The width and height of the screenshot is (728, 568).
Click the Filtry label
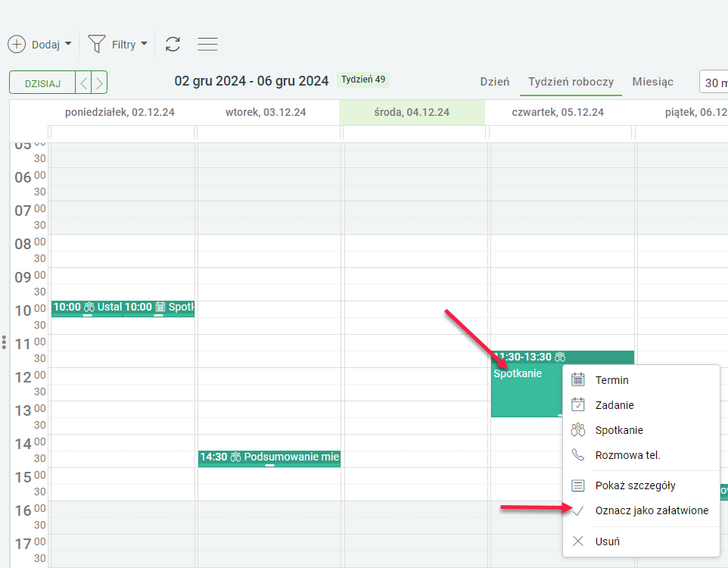point(123,45)
